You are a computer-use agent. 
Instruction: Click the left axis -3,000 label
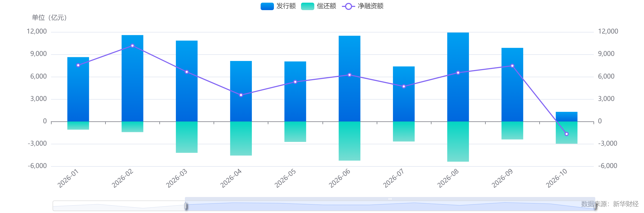(x=37, y=144)
